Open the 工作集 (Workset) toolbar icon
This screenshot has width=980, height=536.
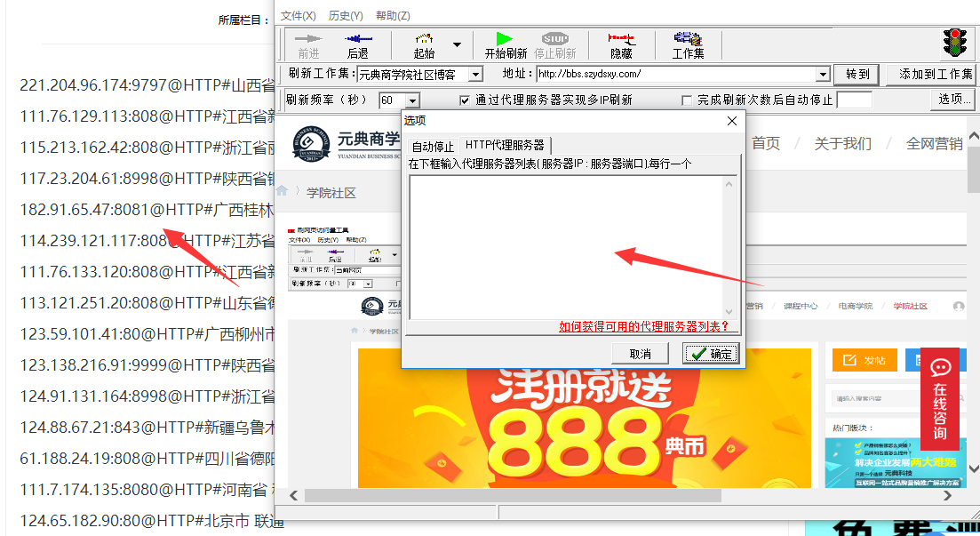point(688,44)
